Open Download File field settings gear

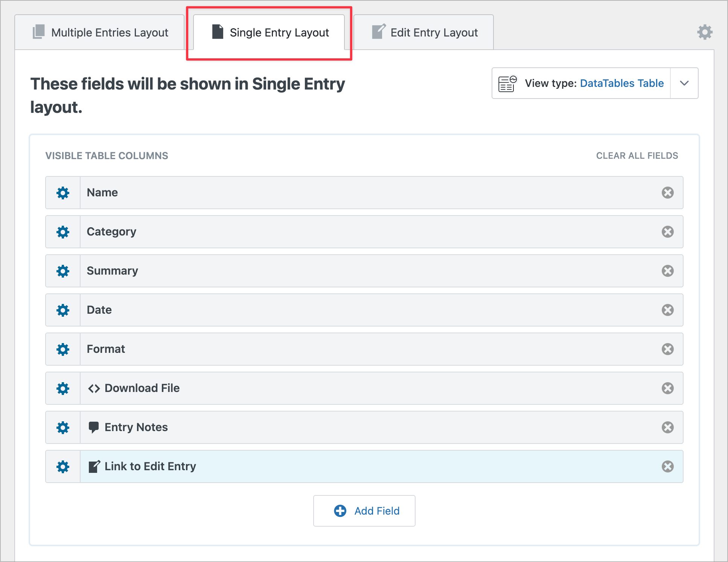pos(63,389)
